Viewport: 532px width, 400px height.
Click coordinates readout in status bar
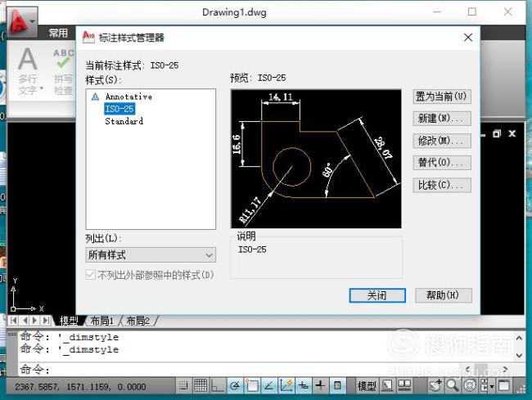tap(80, 386)
